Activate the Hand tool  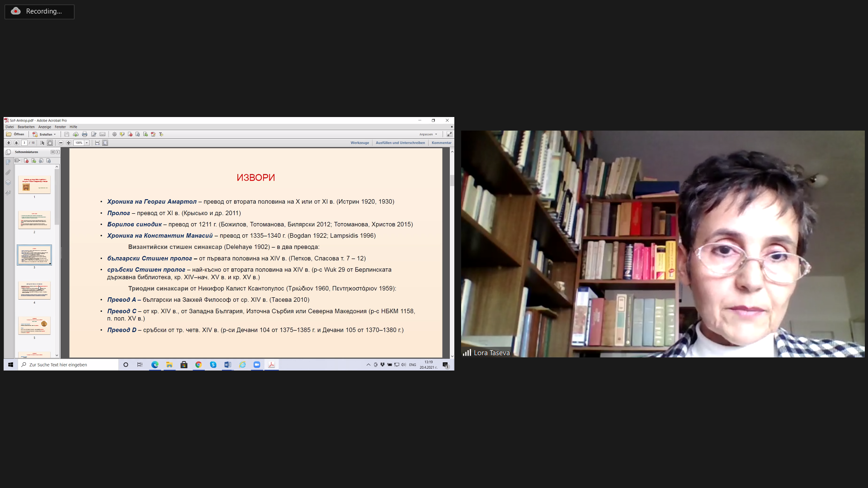pos(50,143)
